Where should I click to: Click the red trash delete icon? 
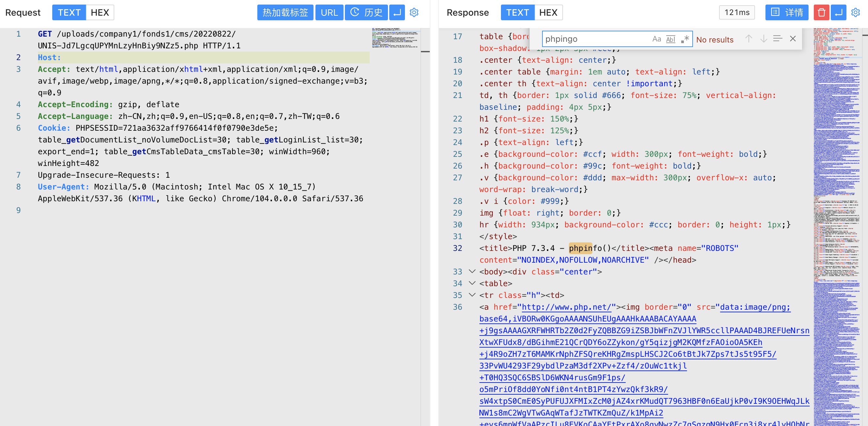tap(821, 12)
